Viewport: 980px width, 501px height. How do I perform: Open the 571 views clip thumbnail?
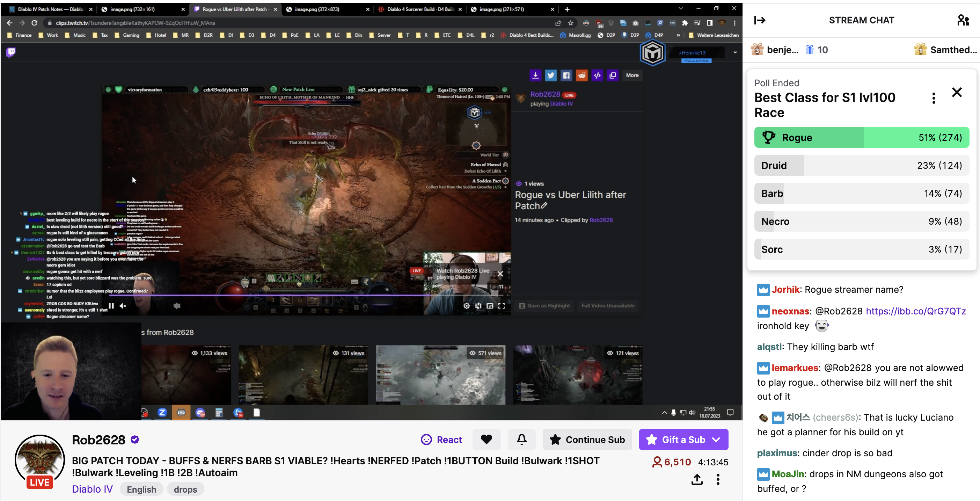tap(440, 374)
